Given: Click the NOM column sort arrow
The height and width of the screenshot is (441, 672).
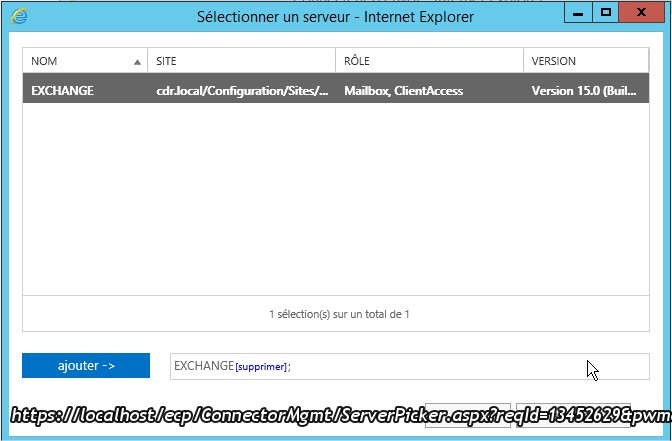Looking at the screenshot, I should coord(137,62).
